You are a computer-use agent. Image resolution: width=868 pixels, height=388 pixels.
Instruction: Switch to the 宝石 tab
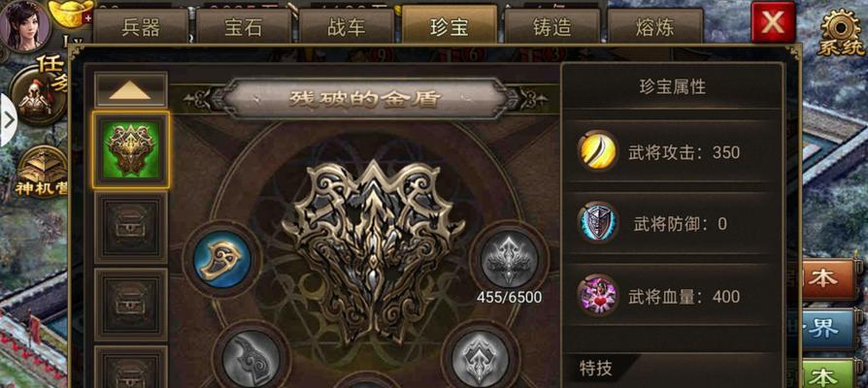[244, 26]
